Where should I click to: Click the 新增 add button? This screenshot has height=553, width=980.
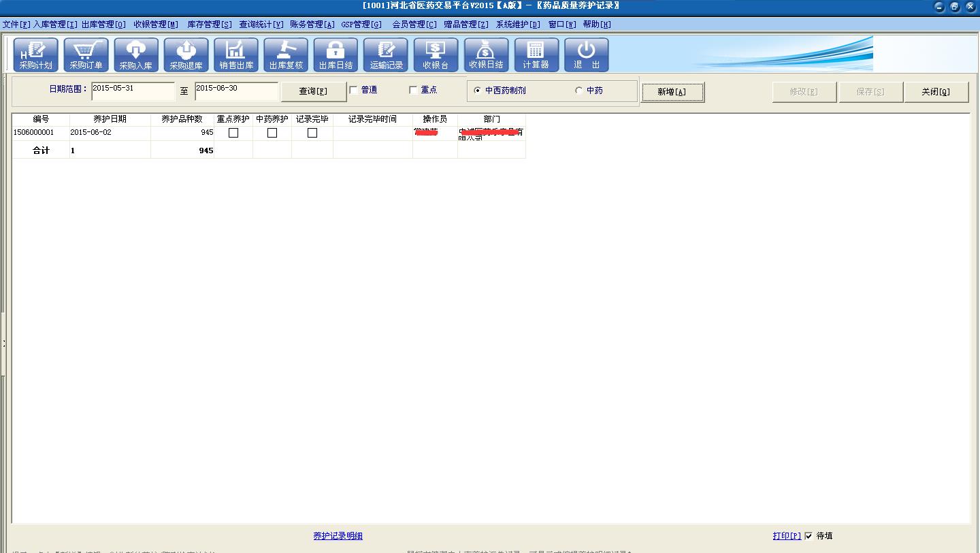point(672,92)
